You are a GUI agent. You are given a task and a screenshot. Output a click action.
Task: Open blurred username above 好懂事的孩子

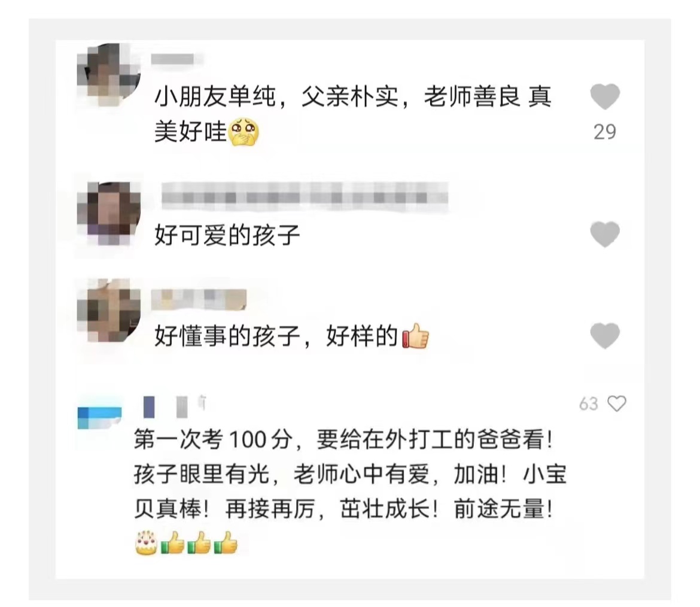199,299
